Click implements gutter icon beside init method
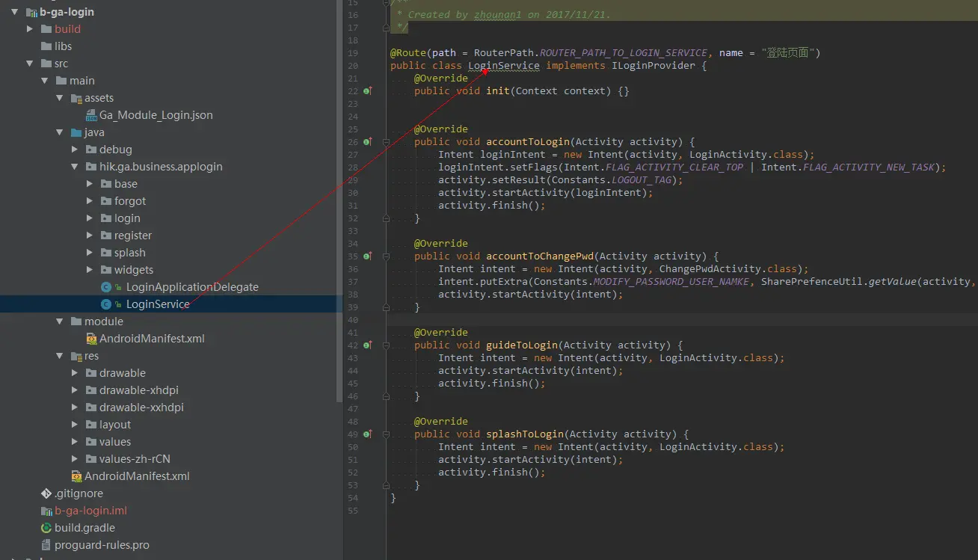Image resolution: width=978 pixels, height=560 pixels. pos(368,90)
